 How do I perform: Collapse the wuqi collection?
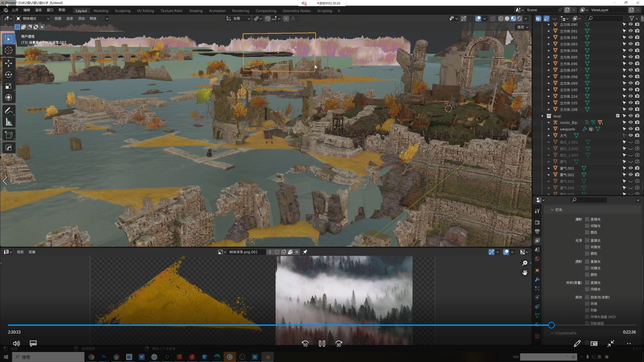(x=542, y=116)
